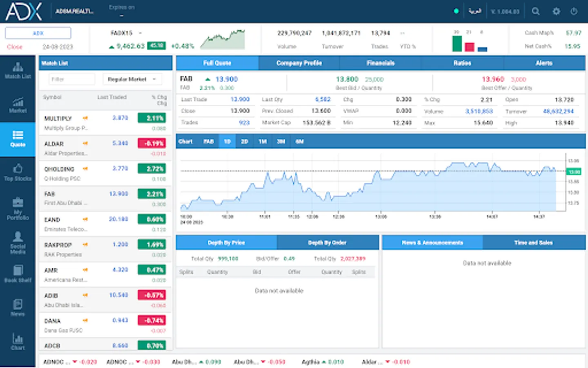Click the FAB label in the chart toolbar

coord(209,141)
